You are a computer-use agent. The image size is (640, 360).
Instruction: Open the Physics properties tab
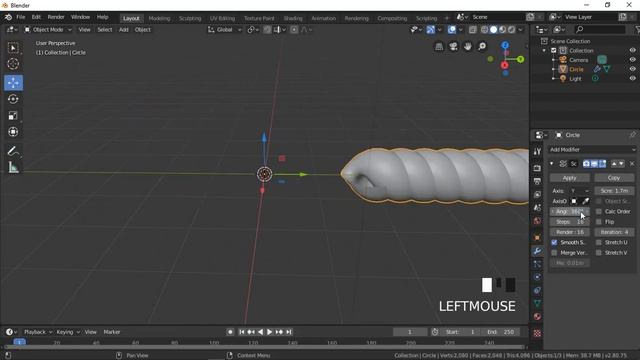click(x=537, y=277)
